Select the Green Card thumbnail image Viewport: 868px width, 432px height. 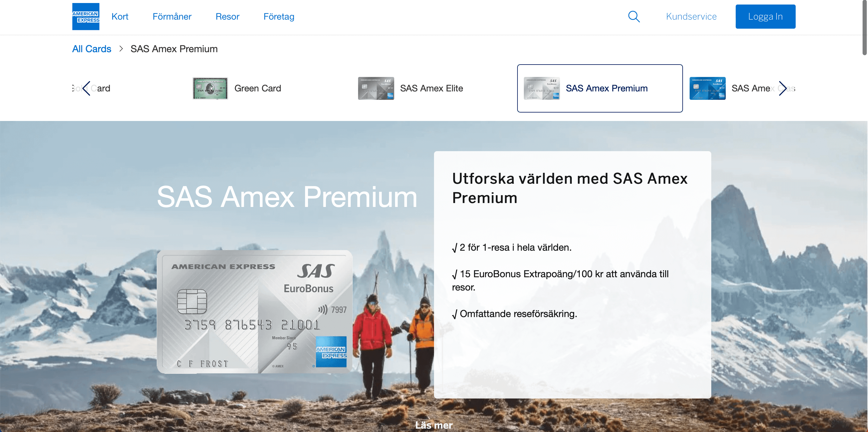coord(210,88)
